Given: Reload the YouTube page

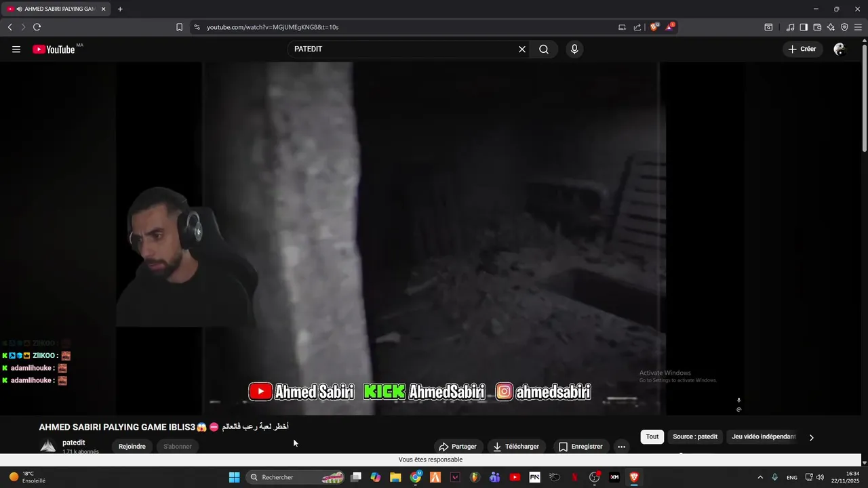Looking at the screenshot, I should click(x=37, y=27).
